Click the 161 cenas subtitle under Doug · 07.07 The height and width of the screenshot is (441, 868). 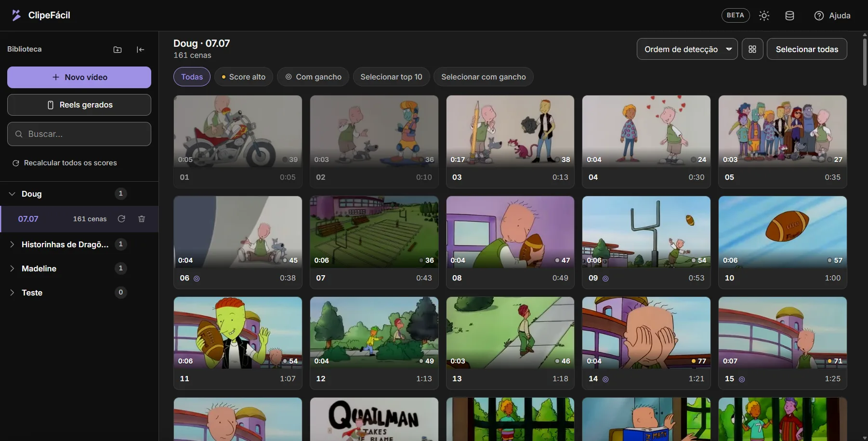pyautogui.click(x=192, y=55)
